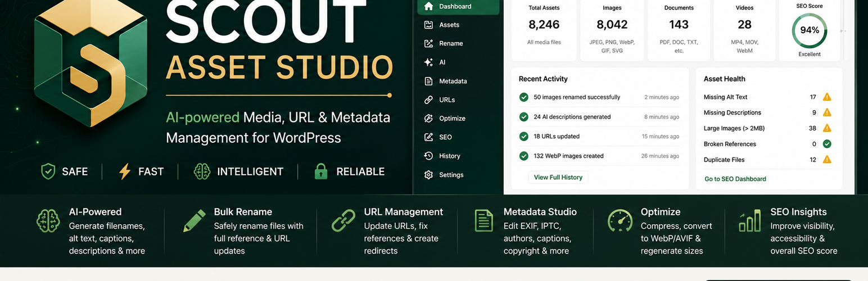Click the 'Large Images (> 2MB)' label
Screen dimensions: 868x281
click(x=734, y=128)
